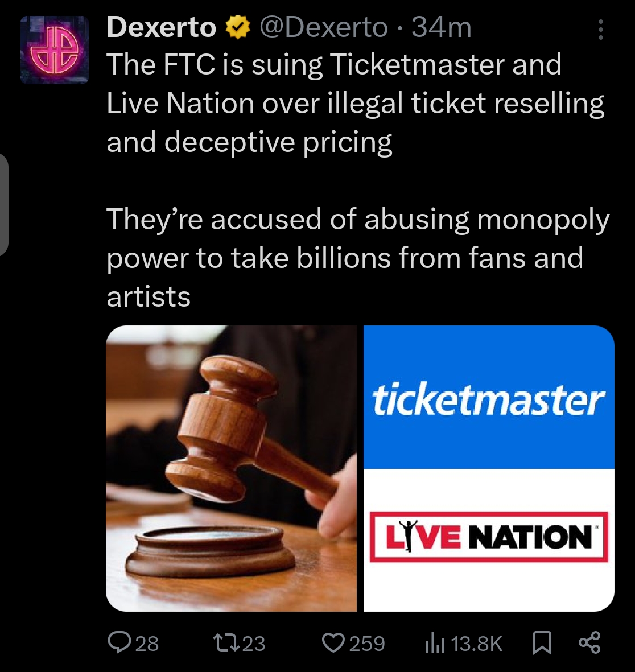Open the three-dot more options menu

pyautogui.click(x=601, y=29)
